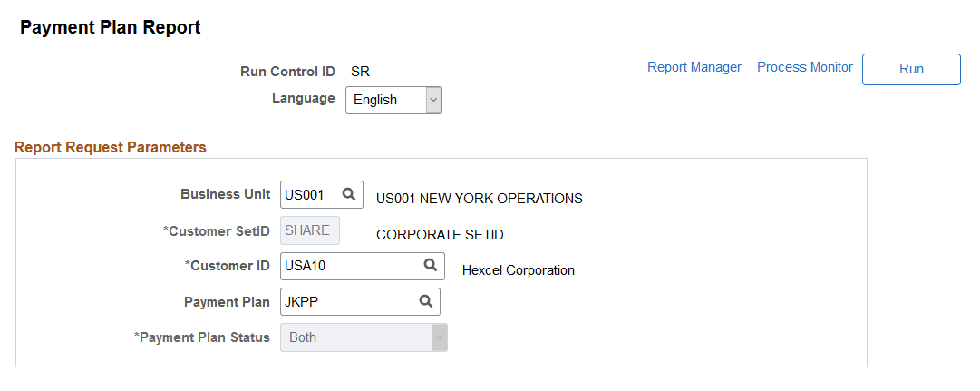Go to the Process Monitor link

coord(804,67)
